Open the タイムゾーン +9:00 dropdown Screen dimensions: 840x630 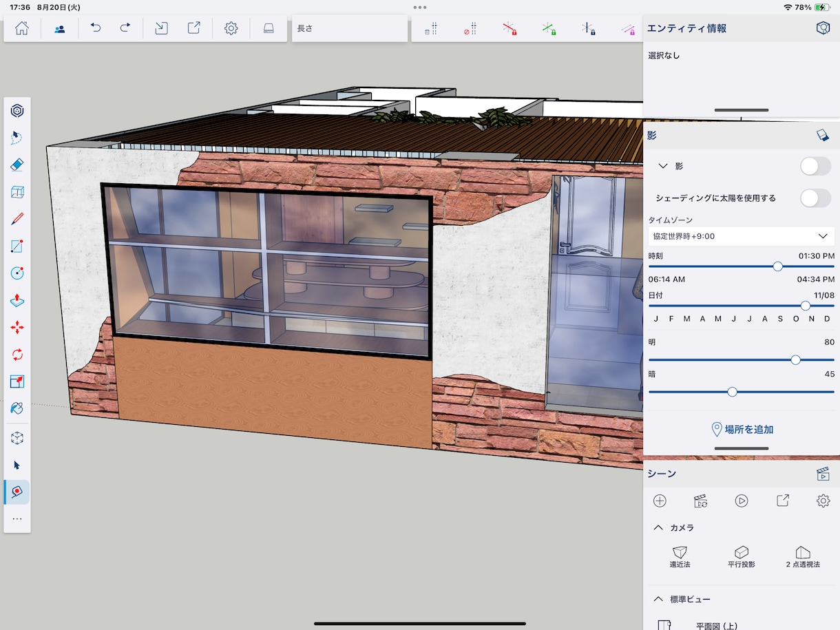coord(742,236)
